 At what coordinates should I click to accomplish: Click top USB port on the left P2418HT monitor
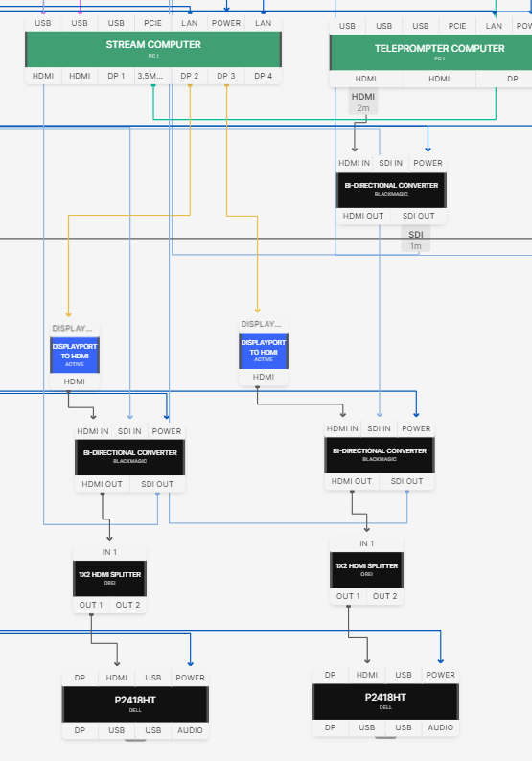[153, 678]
